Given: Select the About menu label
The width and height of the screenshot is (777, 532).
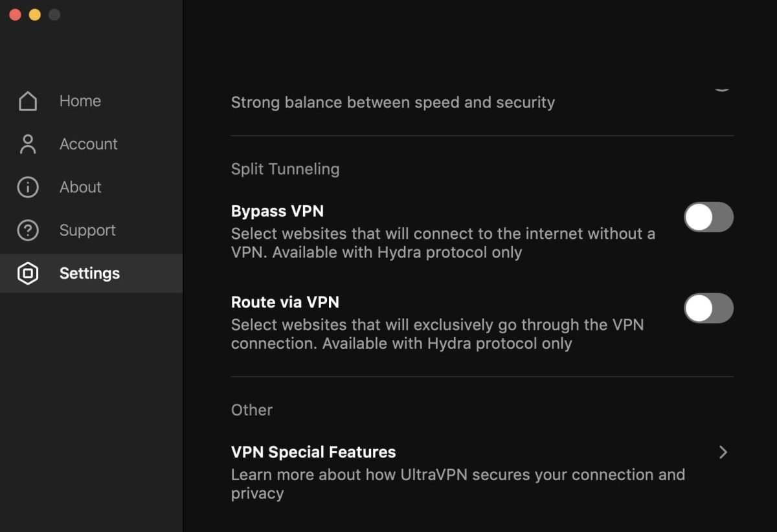Looking at the screenshot, I should click(80, 187).
